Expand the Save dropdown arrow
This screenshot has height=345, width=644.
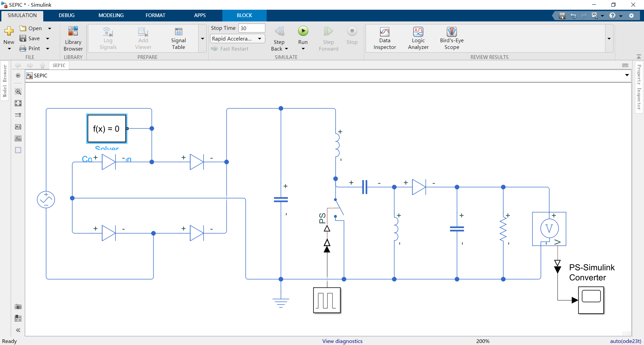[48, 39]
